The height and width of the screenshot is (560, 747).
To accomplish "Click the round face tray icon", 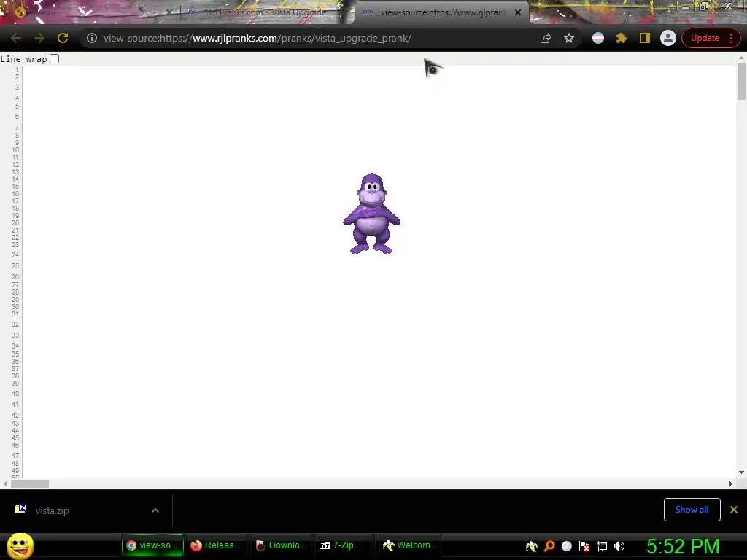I will (566, 546).
